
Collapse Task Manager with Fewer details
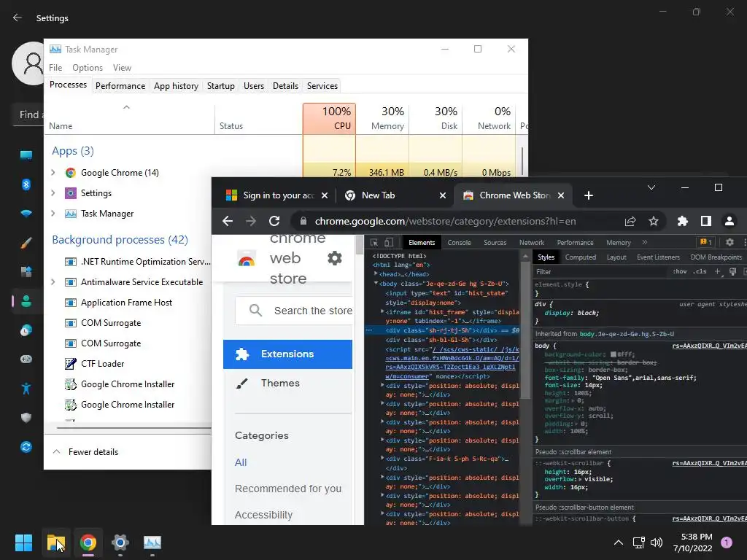[x=86, y=452]
